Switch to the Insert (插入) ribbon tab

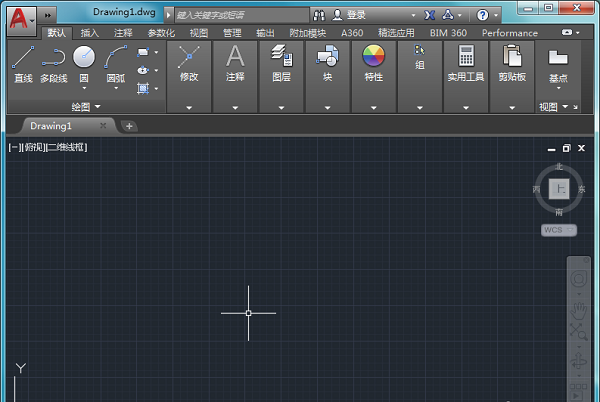click(x=90, y=33)
